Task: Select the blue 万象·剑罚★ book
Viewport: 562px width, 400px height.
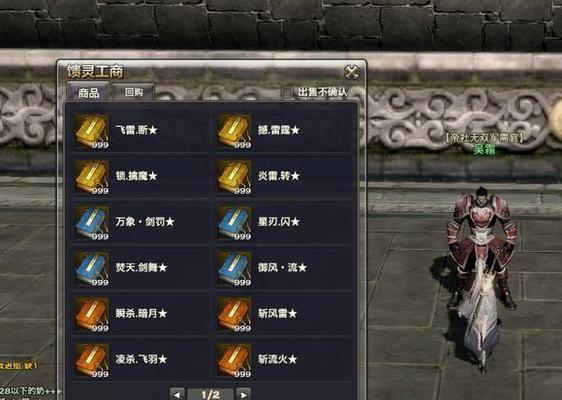Action: coord(92,223)
